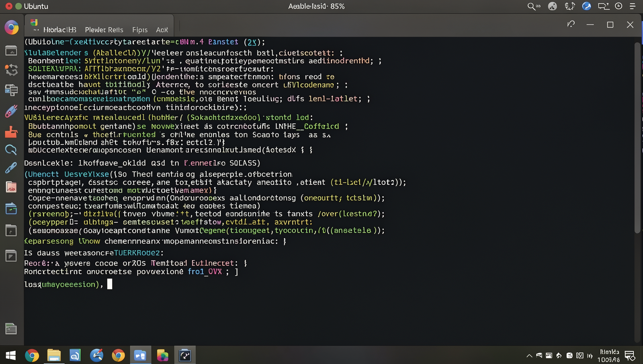
Task: Click the gray folder icon below the blue one
Action: (11, 231)
